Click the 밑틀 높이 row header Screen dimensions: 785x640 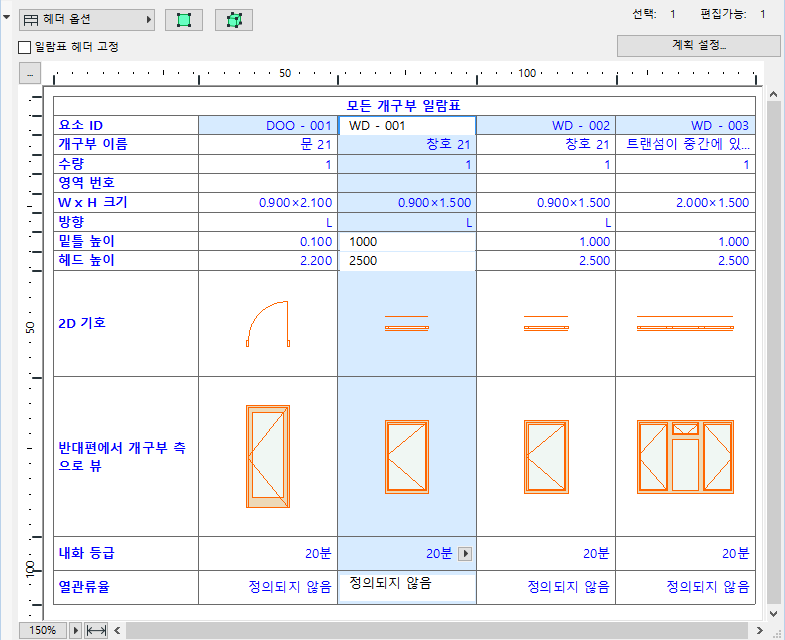tap(126, 241)
